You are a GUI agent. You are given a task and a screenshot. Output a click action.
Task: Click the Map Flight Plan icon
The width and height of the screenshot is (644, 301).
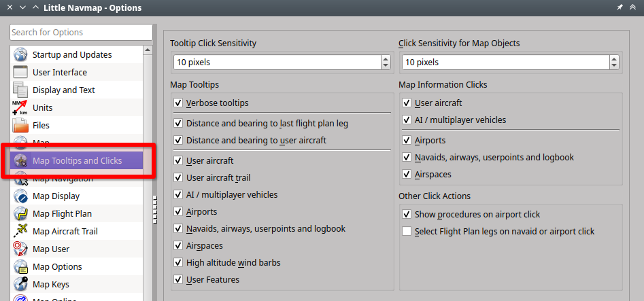(20, 214)
